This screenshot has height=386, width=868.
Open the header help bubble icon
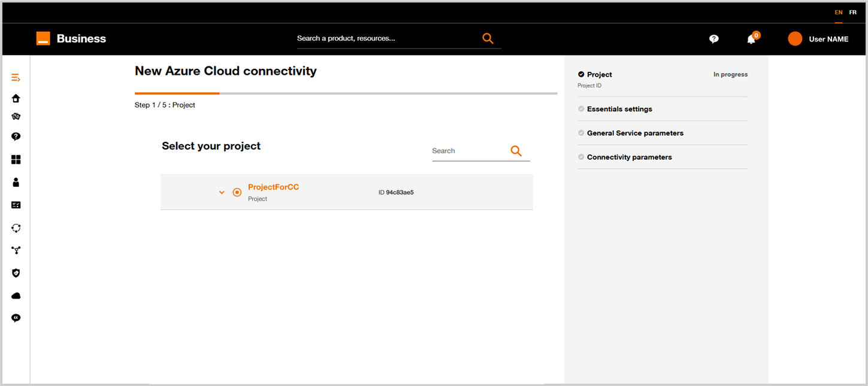713,39
